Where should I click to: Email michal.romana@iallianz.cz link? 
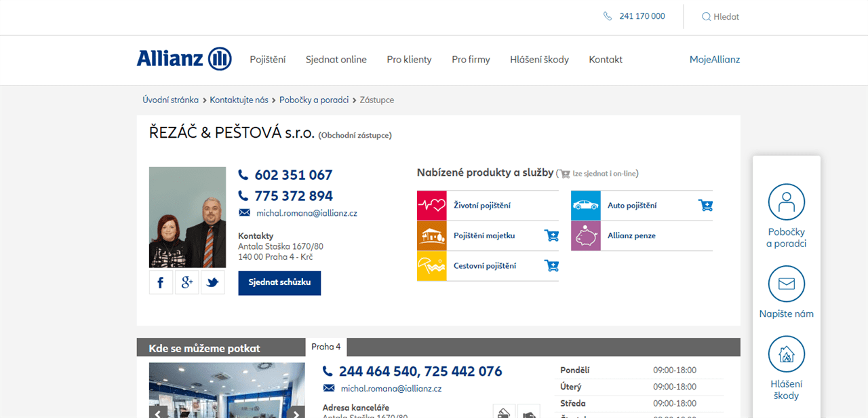(307, 213)
